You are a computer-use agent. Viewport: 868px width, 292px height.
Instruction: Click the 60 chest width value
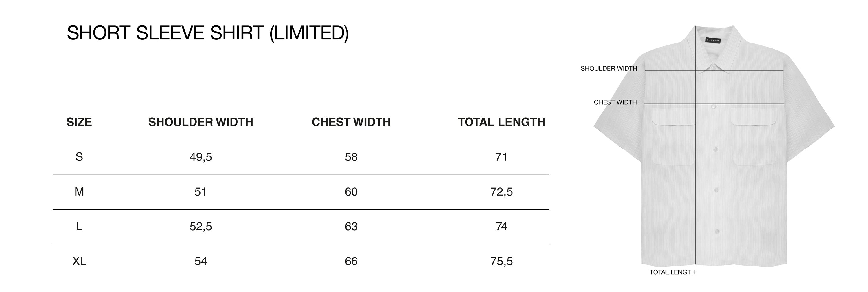pos(351,191)
